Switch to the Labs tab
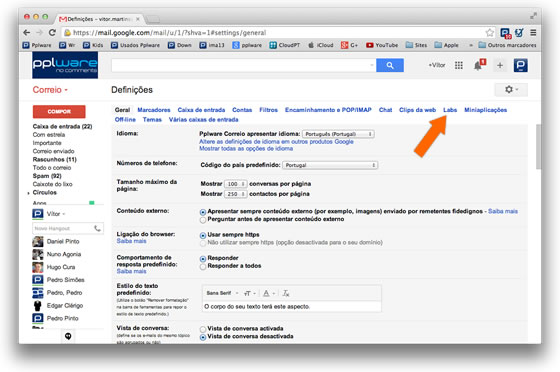Screen dimensions: 560x372 (x=450, y=110)
